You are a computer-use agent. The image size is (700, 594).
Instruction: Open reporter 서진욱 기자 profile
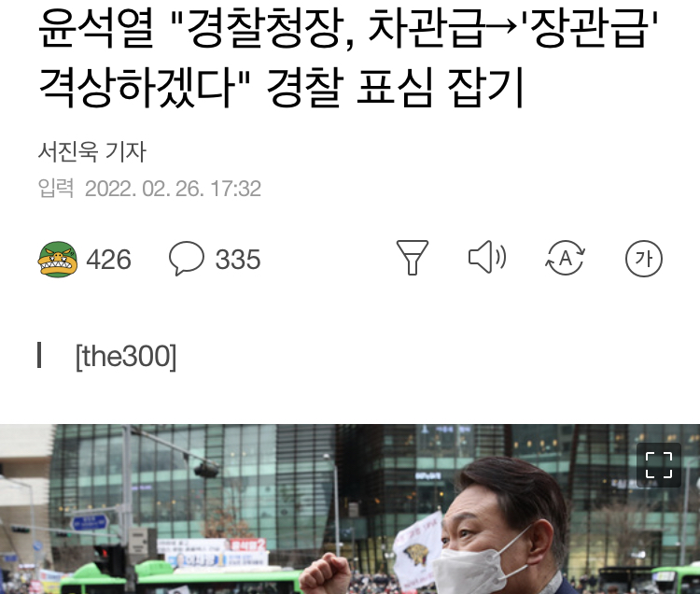[x=92, y=151]
